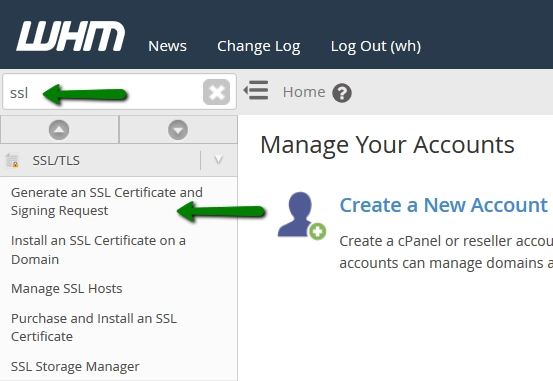
Task: Click the Home breadcrumb
Action: [x=304, y=92]
